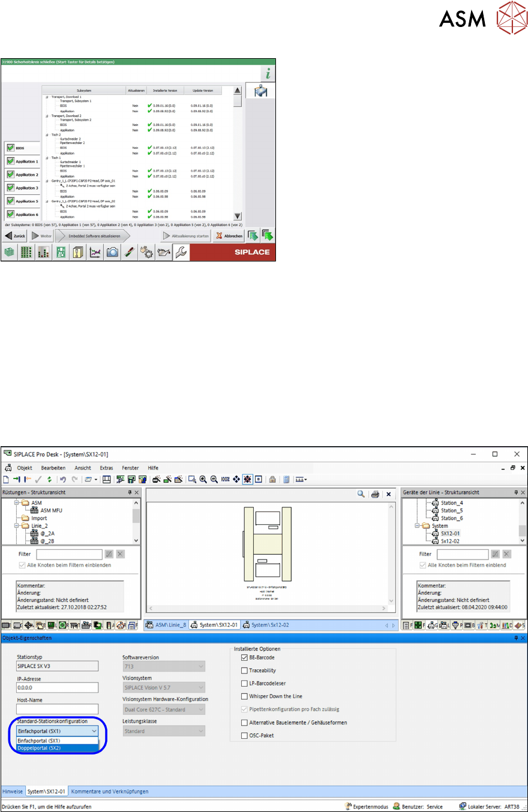Toggle the Applikation 1 checkbox

coord(10,161)
